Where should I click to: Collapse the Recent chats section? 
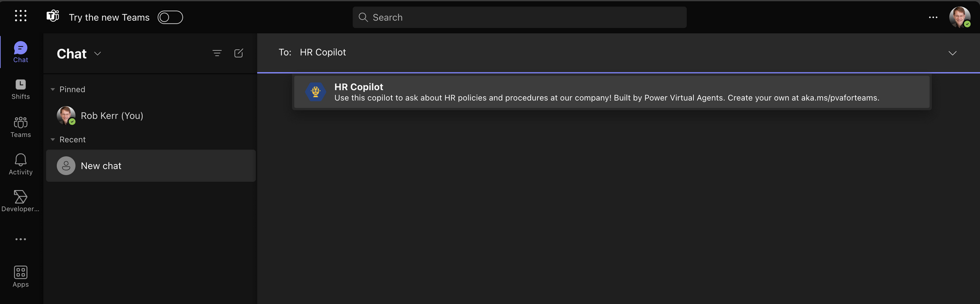[53, 140]
